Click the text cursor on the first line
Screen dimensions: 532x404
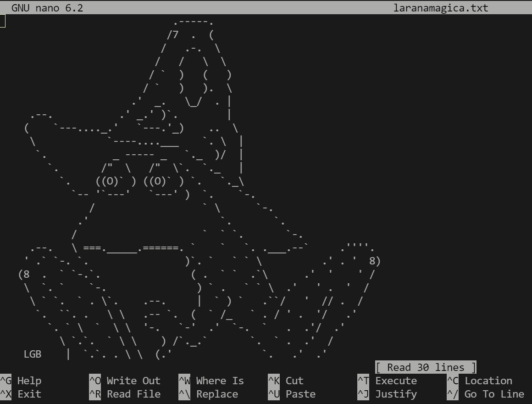click(3, 21)
